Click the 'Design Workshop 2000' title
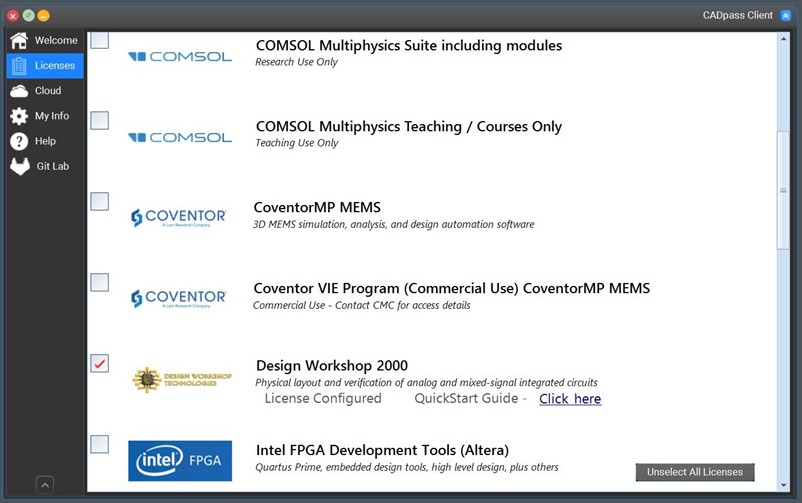 [332, 365]
